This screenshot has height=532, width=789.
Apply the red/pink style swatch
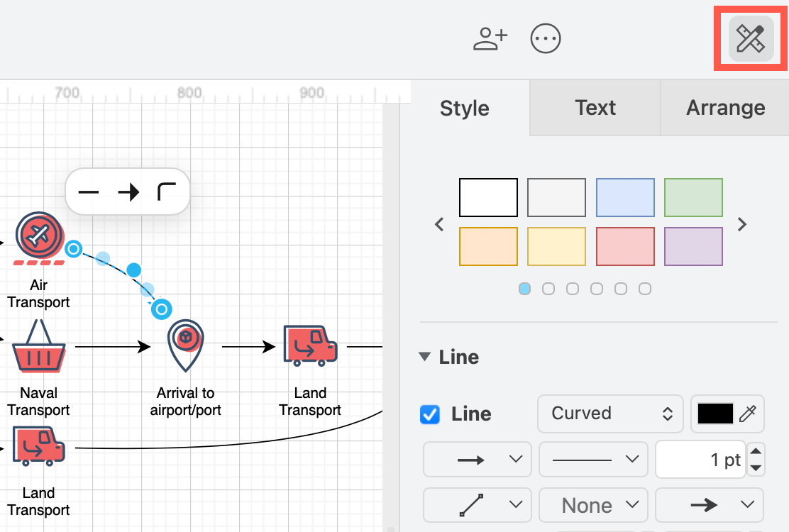[625, 246]
